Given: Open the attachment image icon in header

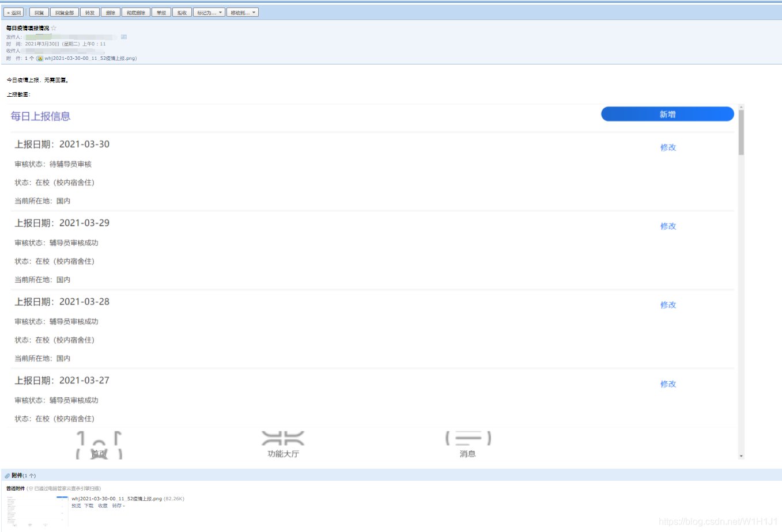Looking at the screenshot, I should [40, 58].
